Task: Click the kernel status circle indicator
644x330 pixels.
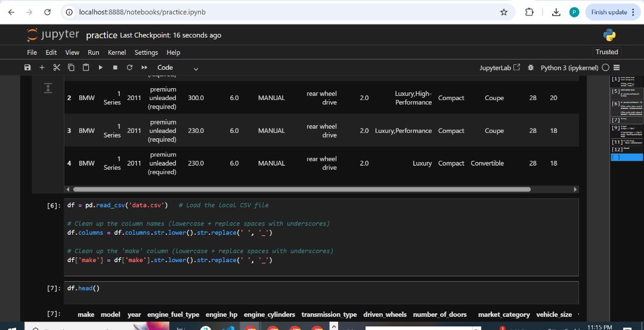Action: pos(605,68)
